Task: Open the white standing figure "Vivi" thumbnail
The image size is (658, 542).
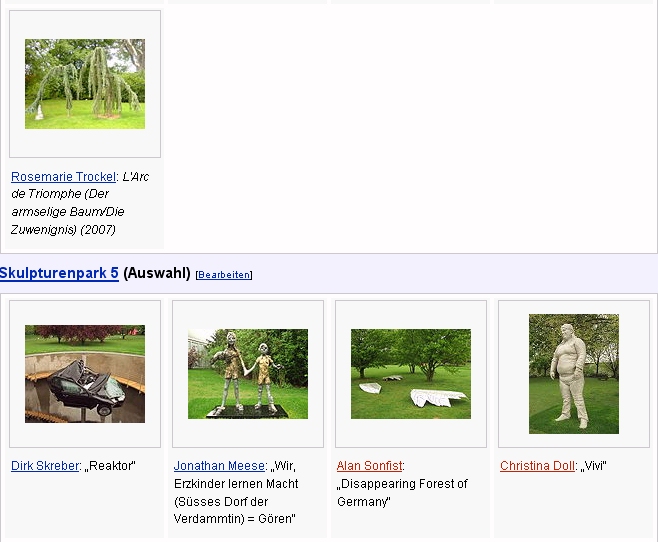Action: pyautogui.click(x=573, y=374)
